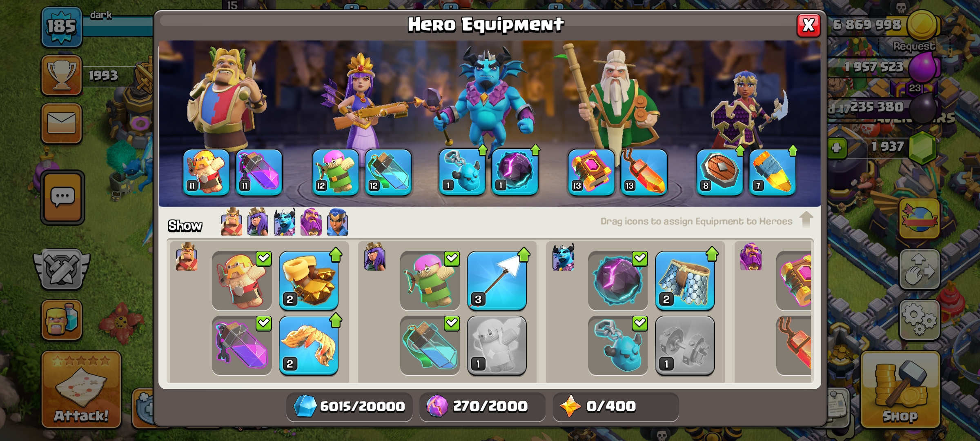Select the Vampstache equipment level 2
The image size is (980, 441).
coord(309,345)
